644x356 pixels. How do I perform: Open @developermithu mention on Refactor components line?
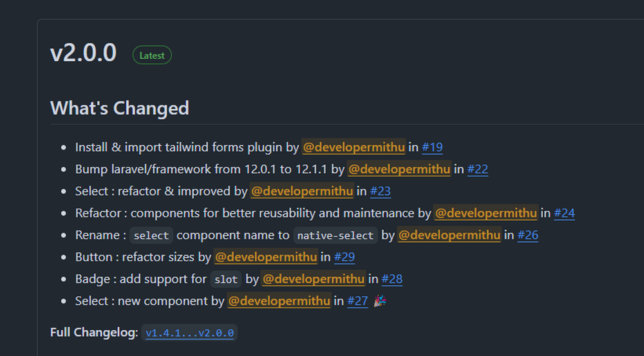[x=486, y=213]
